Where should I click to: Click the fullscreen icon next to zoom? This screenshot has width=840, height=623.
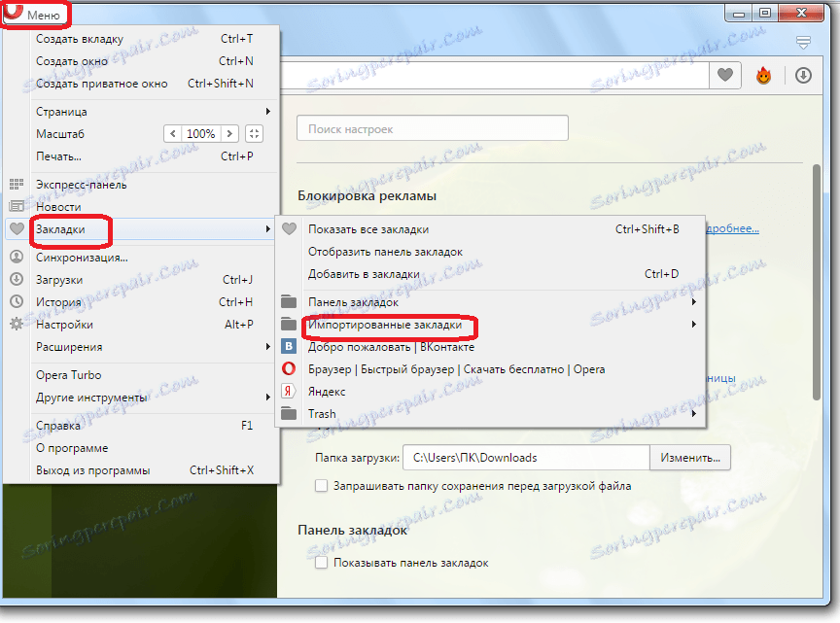[x=254, y=133]
